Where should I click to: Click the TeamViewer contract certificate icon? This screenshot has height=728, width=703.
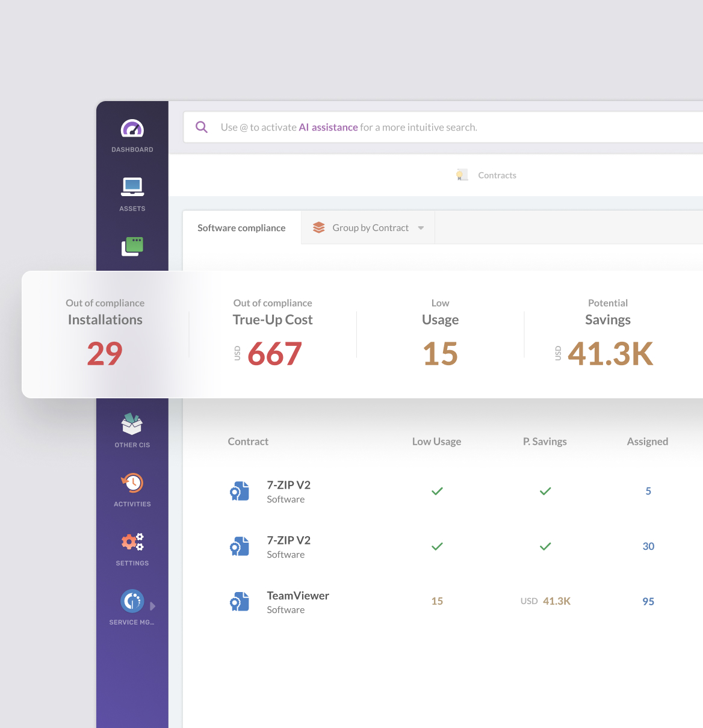pyautogui.click(x=240, y=602)
